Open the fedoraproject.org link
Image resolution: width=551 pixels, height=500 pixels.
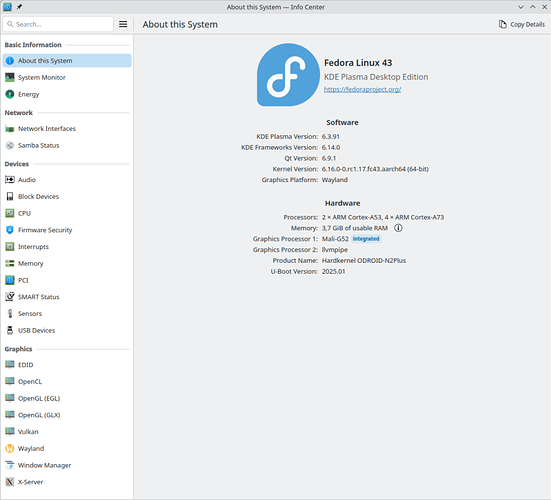pyautogui.click(x=362, y=89)
